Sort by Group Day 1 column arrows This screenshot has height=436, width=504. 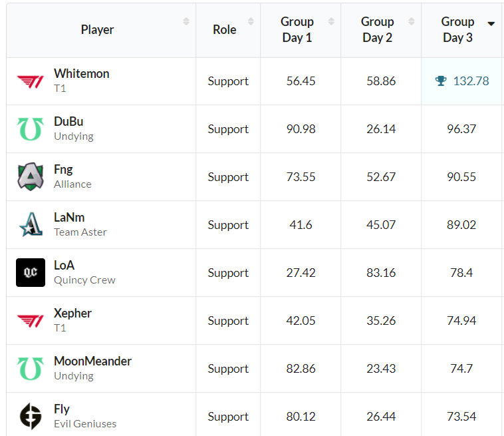click(x=331, y=22)
